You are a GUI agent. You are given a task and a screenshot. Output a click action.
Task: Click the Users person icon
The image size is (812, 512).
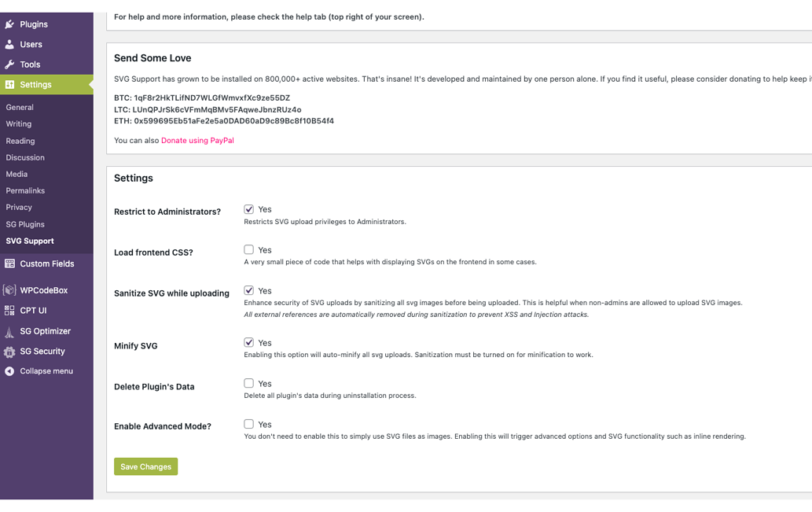[9, 45]
